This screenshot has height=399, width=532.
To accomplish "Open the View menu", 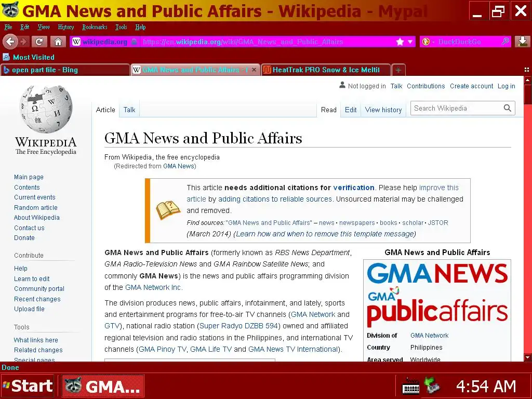I will [x=44, y=27].
